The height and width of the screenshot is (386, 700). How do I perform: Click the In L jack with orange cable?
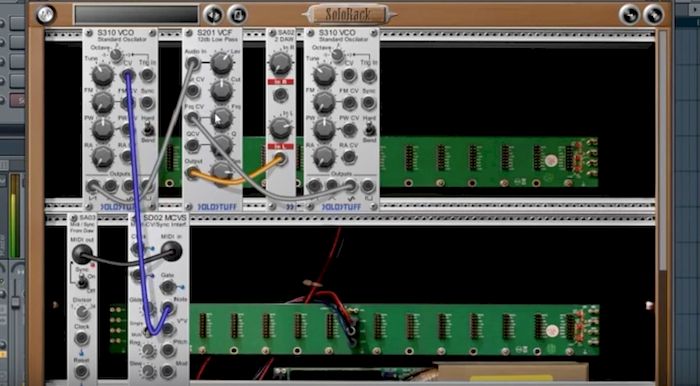click(280, 158)
